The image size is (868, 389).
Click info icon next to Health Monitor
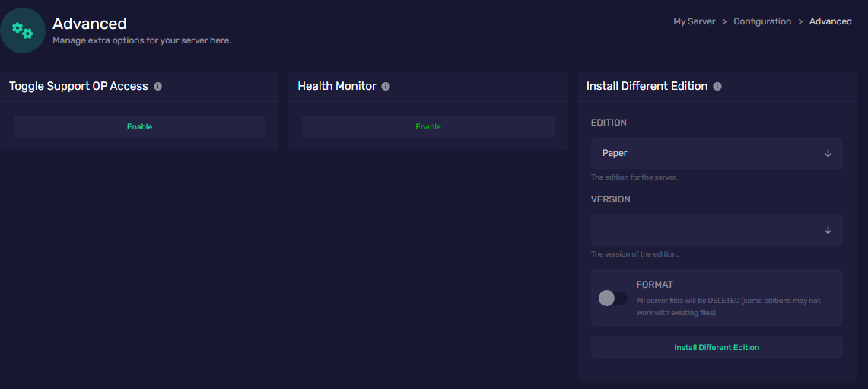386,87
